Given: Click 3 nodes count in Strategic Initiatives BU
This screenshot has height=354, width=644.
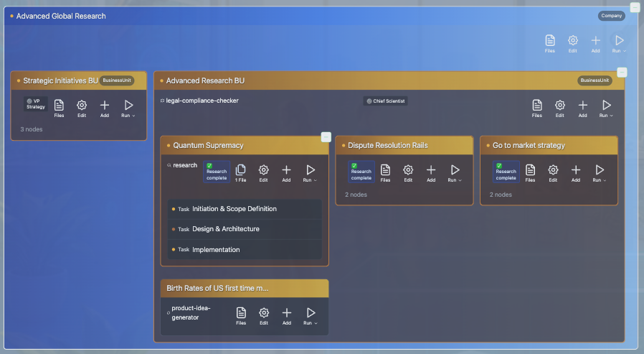Looking at the screenshot, I should [32, 129].
